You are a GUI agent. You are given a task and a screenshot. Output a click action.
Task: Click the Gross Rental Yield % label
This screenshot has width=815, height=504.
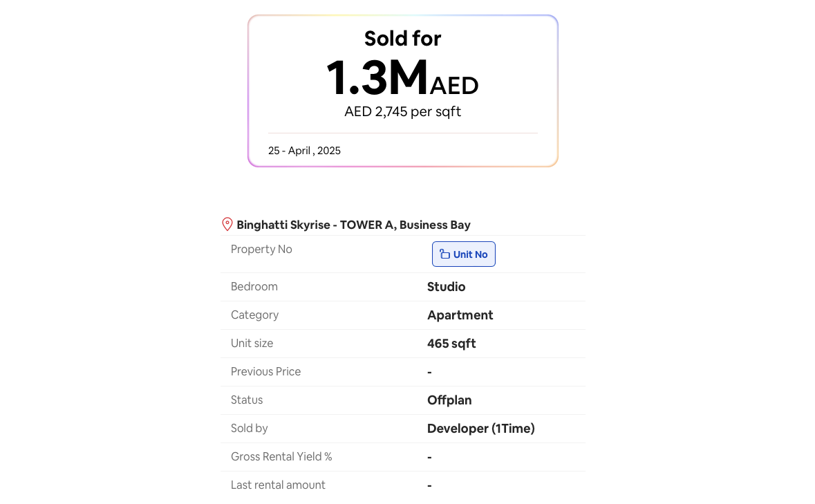tap(281, 457)
